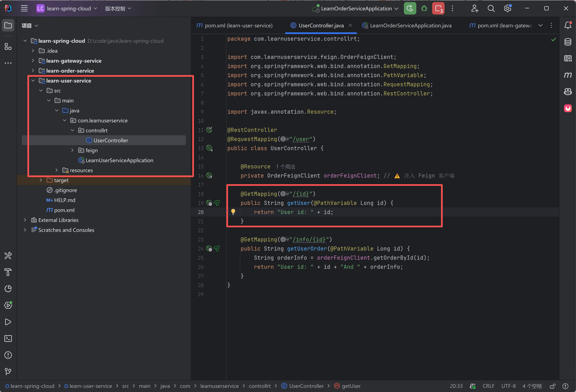Collapse the learn-spring-cloud root node

click(x=25, y=41)
